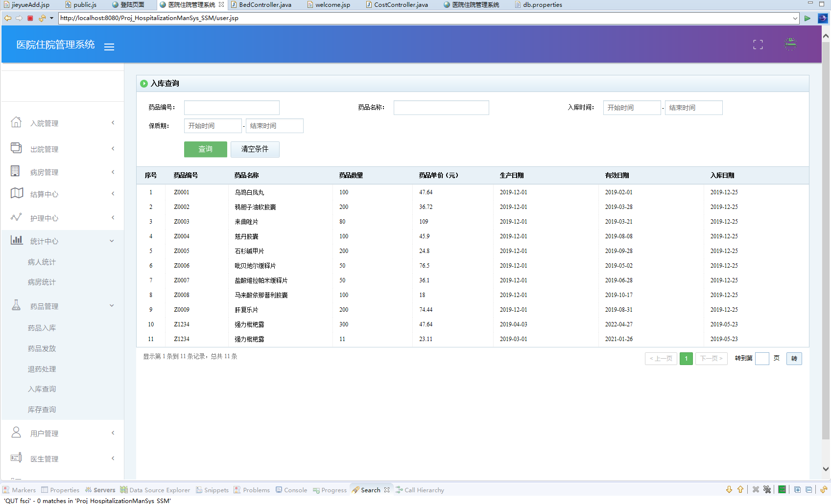The image size is (831, 504).
Task: Click the Remove All Matches double-X icon
Action: (x=767, y=490)
